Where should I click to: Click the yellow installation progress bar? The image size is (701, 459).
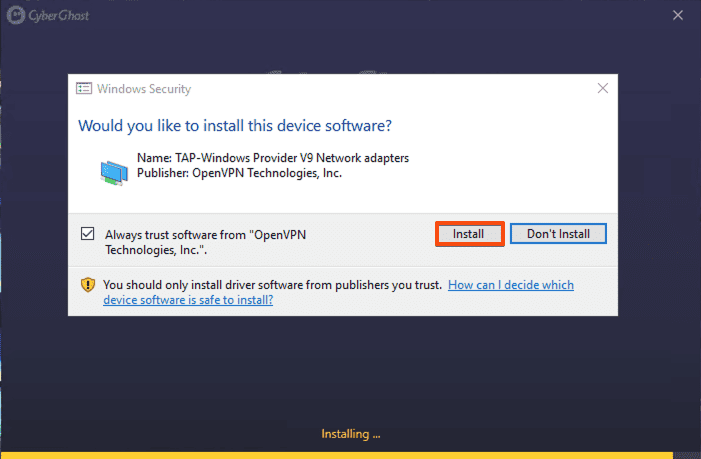coord(350,454)
